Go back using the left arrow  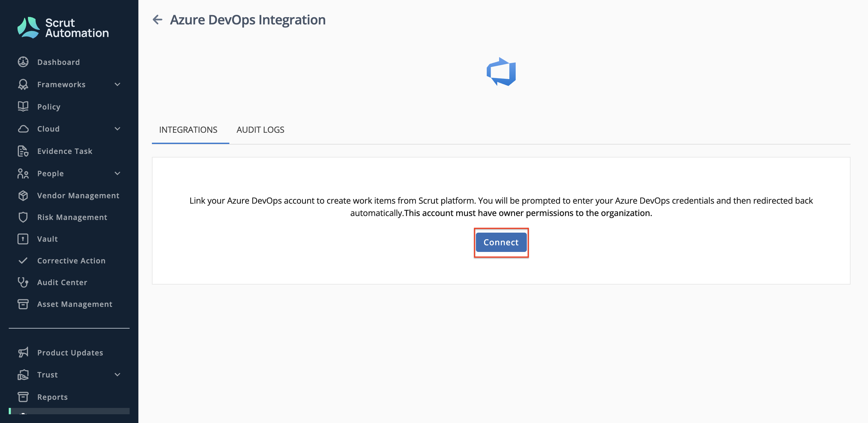pos(157,20)
